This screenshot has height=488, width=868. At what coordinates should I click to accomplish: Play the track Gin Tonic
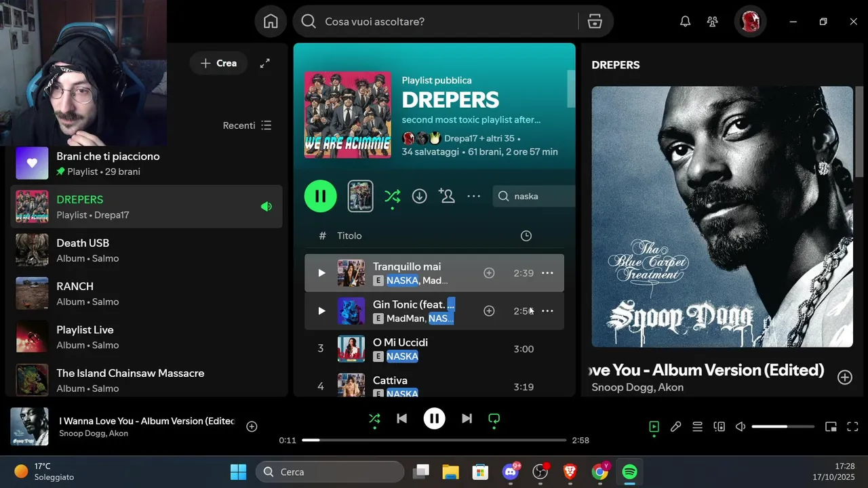coord(321,310)
